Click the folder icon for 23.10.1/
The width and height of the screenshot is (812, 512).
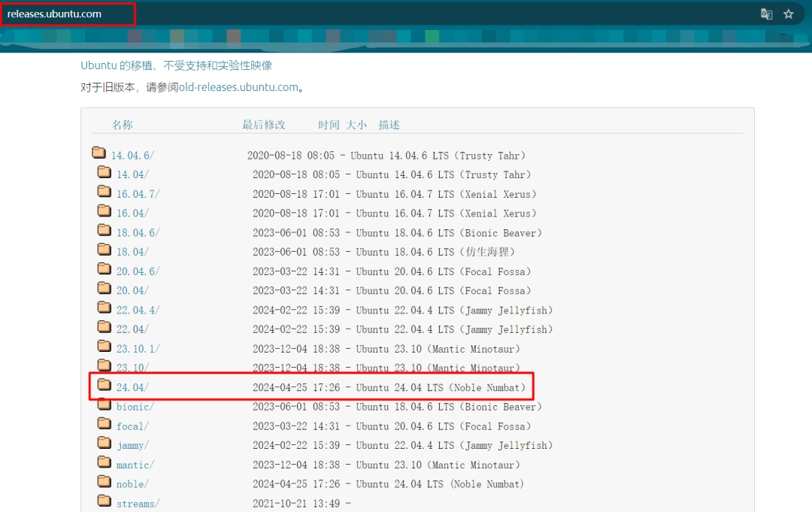(104, 346)
